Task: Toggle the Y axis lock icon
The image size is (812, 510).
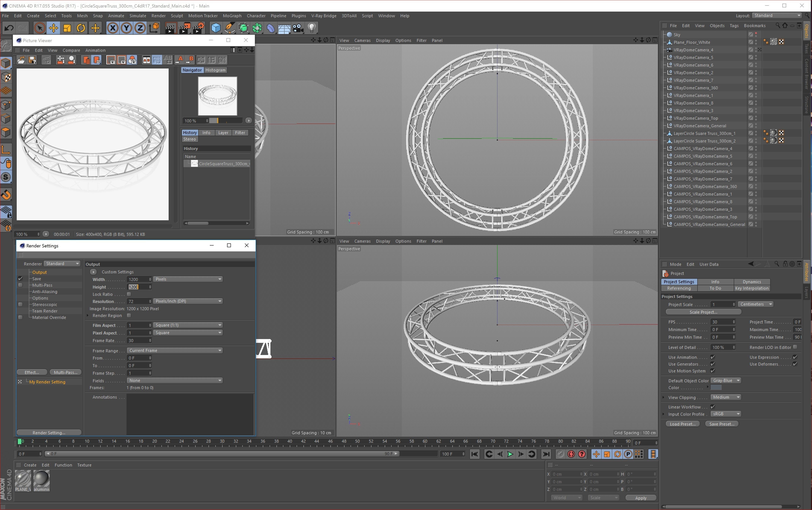Action: [x=126, y=28]
